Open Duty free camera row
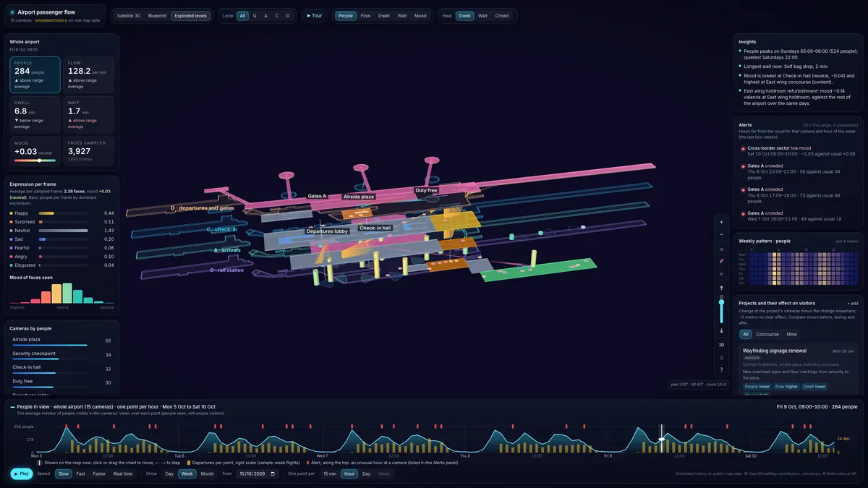This screenshot has height=488, width=868. point(61,383)
